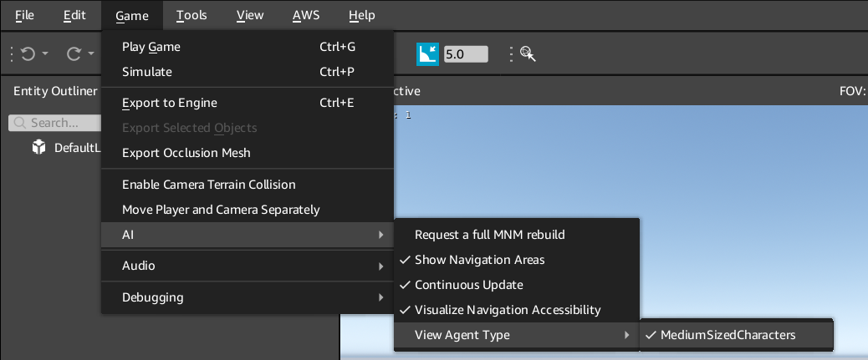Open the Undo history dropdown arrow

tap(45, 53)
